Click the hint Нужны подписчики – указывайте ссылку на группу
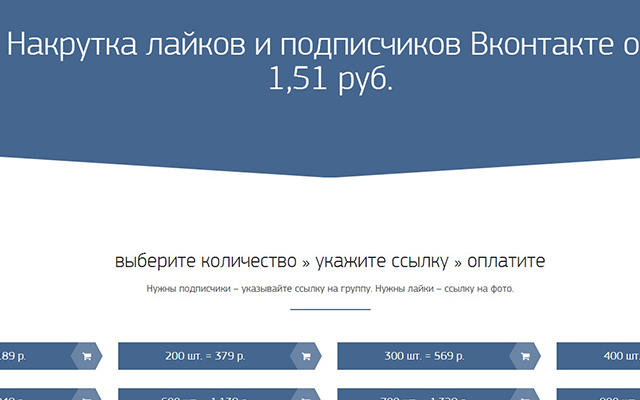This screenshot has width=640, height=400. point(259,289)
